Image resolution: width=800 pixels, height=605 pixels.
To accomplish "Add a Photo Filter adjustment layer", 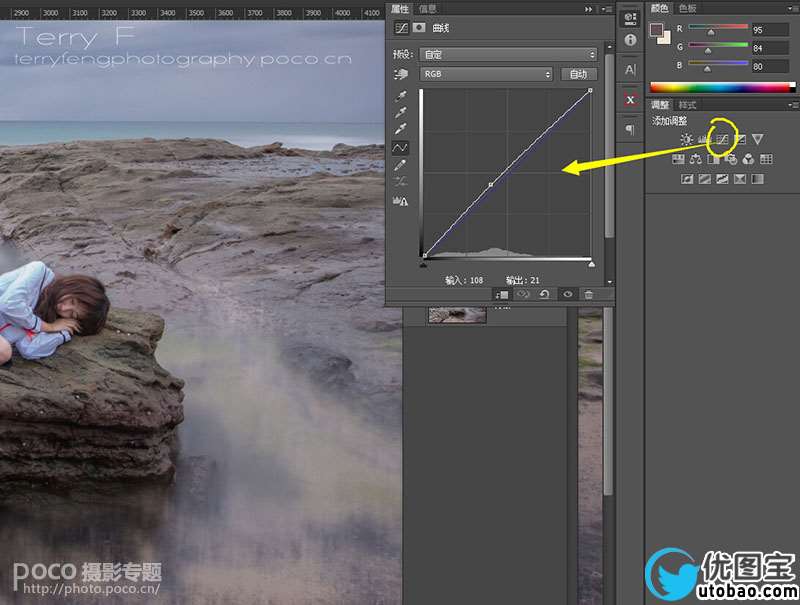I will coord(731,159).
